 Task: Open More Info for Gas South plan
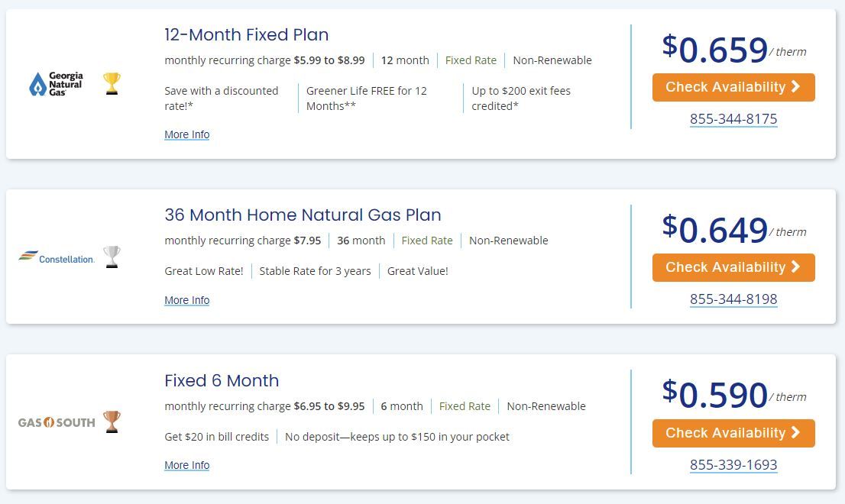tap(186, 465)
